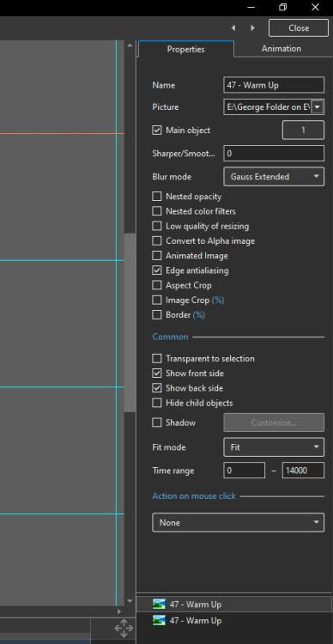Open the Picture path dropdown arrow
Viewport: 333px width, 644px height.
click(x=318, y=107)
